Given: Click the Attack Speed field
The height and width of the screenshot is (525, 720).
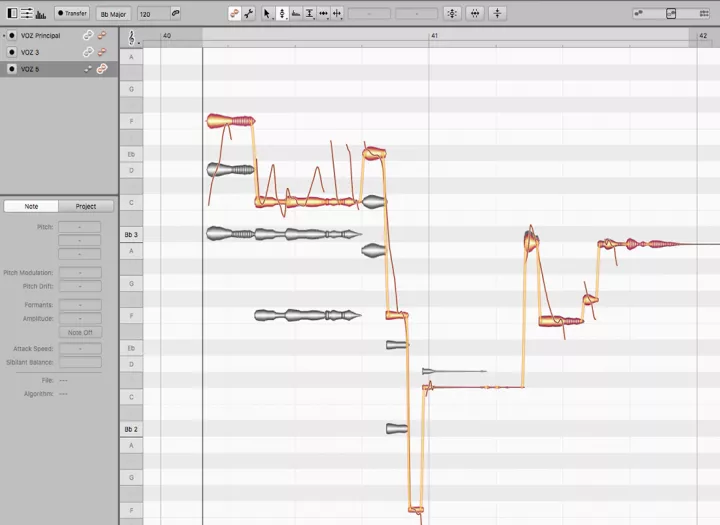Looking at the screenshot, I should pyautogui.click(x=80, y=349).
